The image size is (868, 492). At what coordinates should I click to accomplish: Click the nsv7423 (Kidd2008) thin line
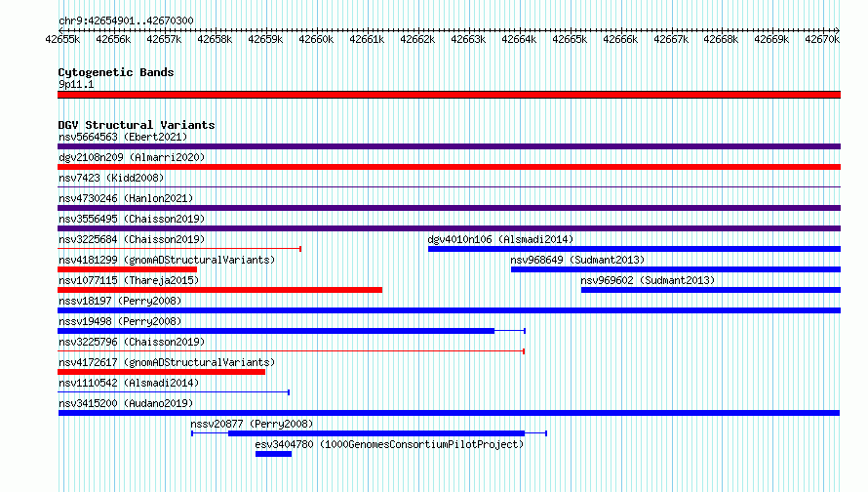point(449,187)
